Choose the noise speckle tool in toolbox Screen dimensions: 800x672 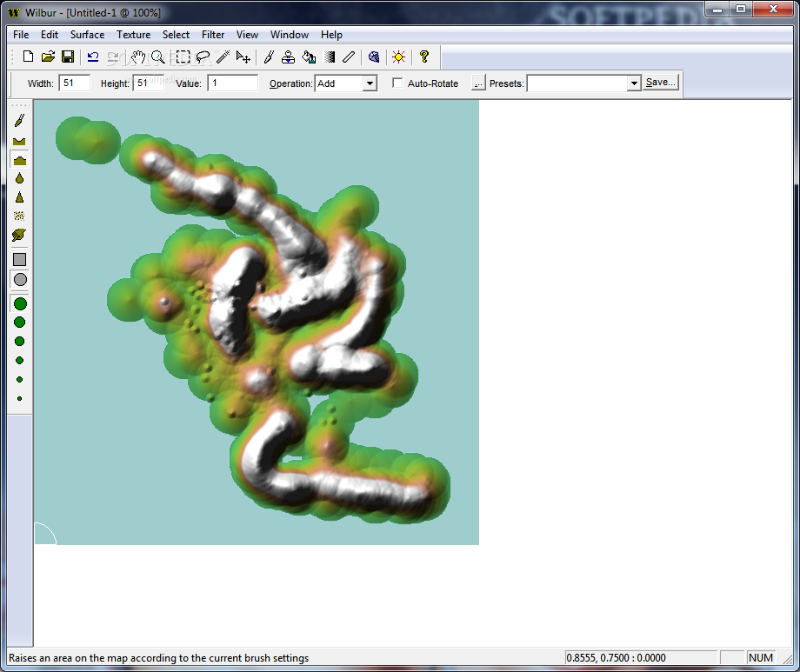click(19, 216)
